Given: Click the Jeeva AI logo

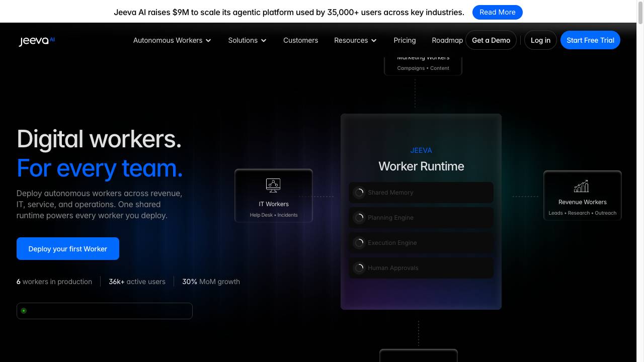Looking at the screenshot, I should (x=37, y=41).
